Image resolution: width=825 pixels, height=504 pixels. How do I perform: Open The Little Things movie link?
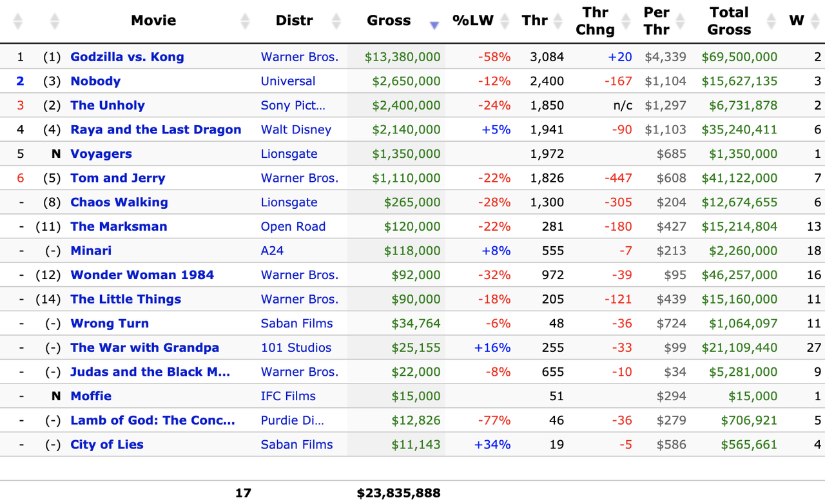click(x=126, y=299)
